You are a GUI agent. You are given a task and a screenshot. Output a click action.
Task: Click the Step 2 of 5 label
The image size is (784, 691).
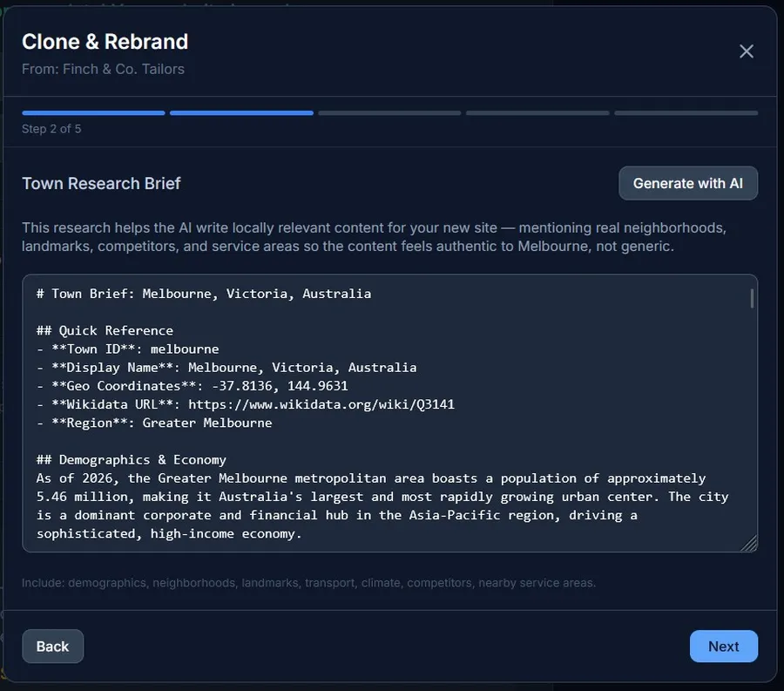(x=51, y=129)
